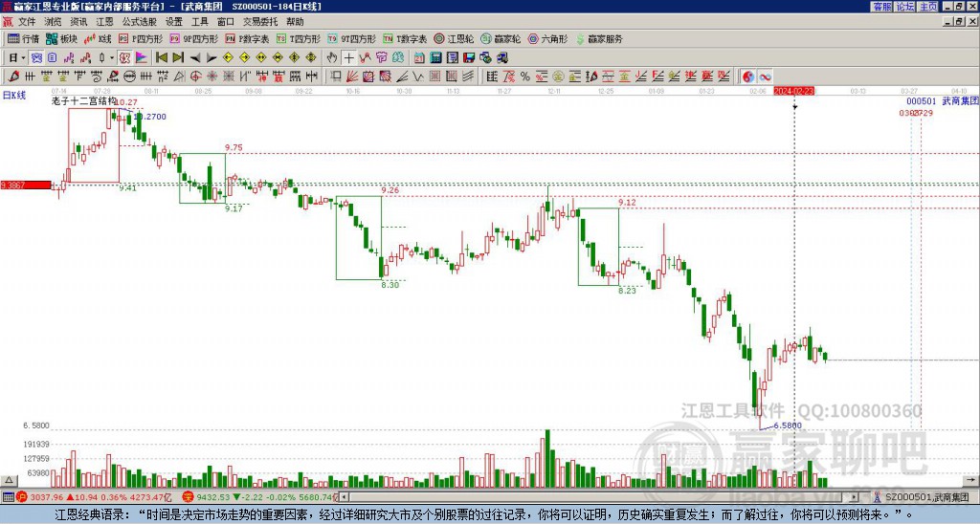The height and width of the screenshot is (524, 980).
Task: Open the 行情 quotes view
Action: (24, 38)
